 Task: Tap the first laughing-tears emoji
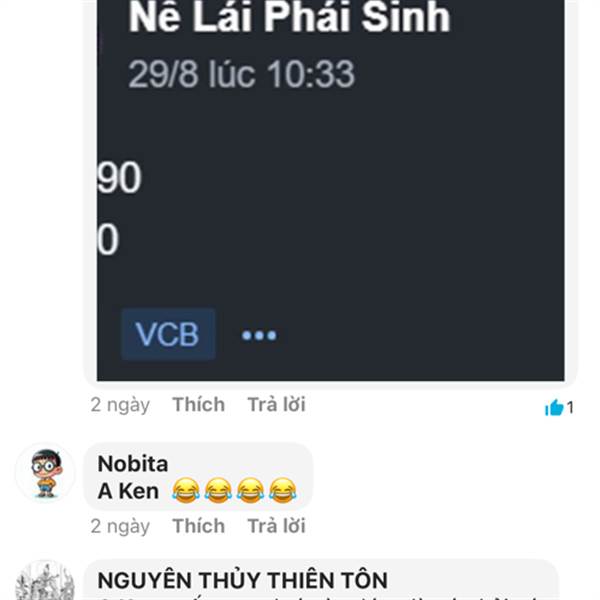(x=186, y=490)
